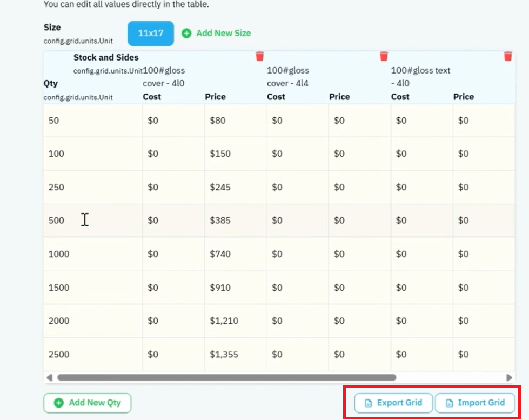Image resolution: width=529 pixels, height=420 pixels.
Task: Delete the 100#gloss cover 4|0 column
Action: (259, 56)
